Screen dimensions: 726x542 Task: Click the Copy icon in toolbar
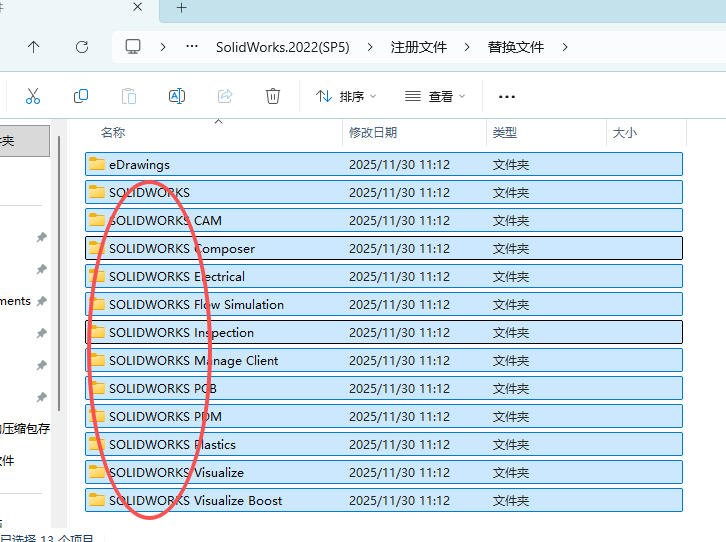(81, 96)
